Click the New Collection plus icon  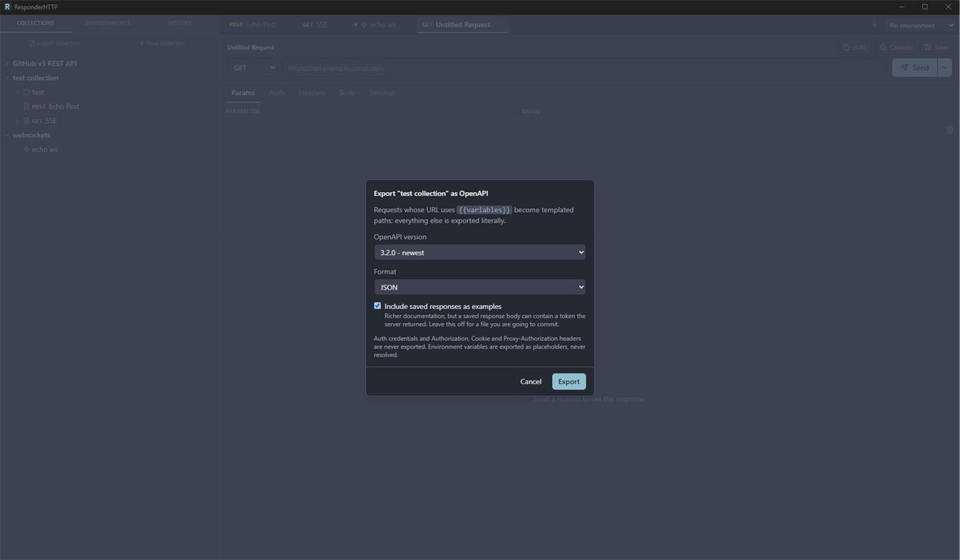click(x=141, y=43)
